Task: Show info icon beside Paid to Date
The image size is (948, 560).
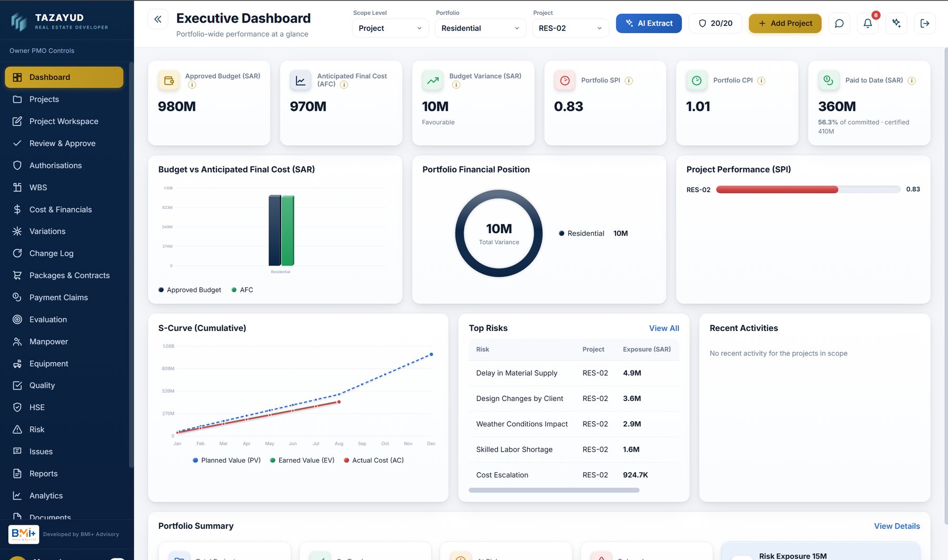Action: 912,81
